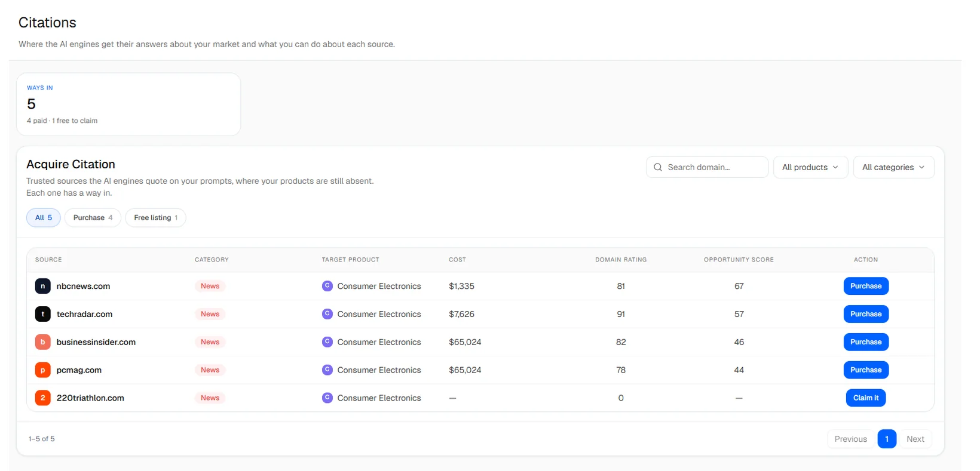980x471 pixels.
Task: Click domain rating 81 for nbcnews.com
Action: pyautogui.click(x=621, y=286)
